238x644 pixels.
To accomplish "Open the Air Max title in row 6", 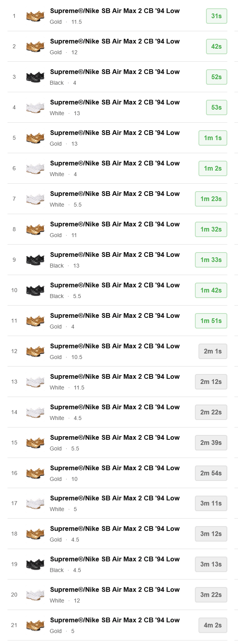I will [115, 163].
